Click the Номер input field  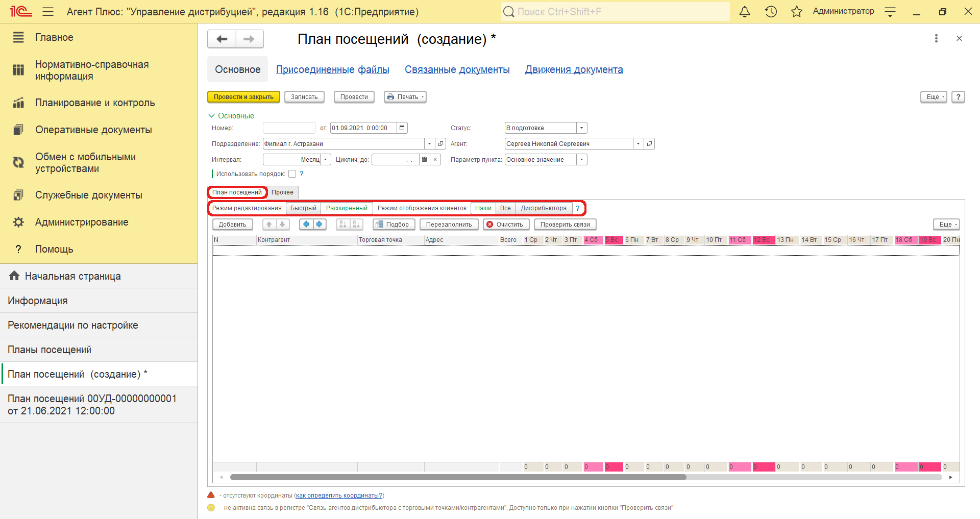pos(289,128)
